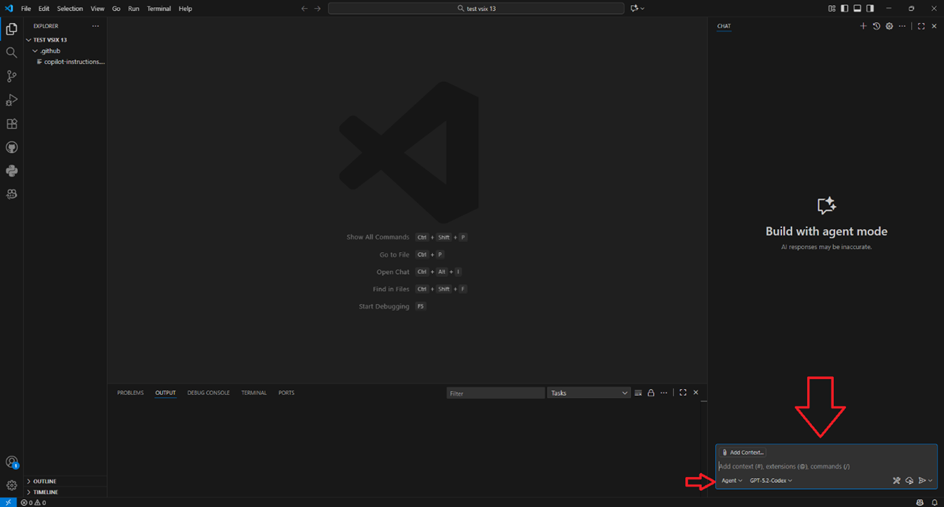Open the GPT-5.2-Codex model picker
This screenshot has width=944, height=507.
pos(770,481)
